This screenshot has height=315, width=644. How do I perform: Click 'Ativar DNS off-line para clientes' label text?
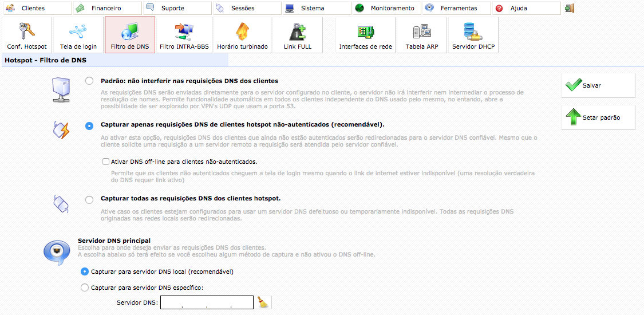[184, 162]
